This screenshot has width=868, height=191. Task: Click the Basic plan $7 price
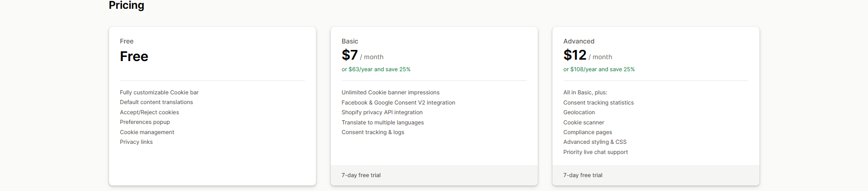point(350,55)
